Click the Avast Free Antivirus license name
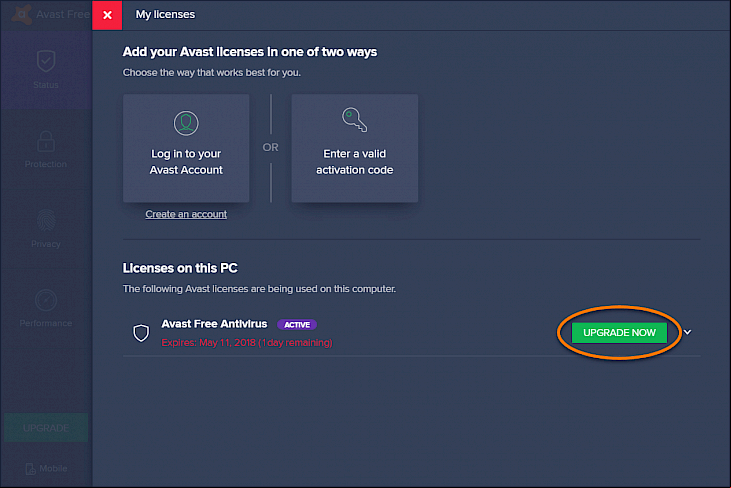The width and height of the screenshot is (731, 488). tap(214, 324)
